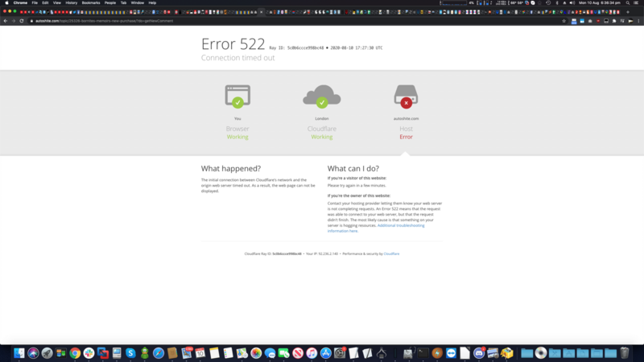Viewport: 644px width, 362px height.
Task: Open the disc icon in the dock
Action: click(541, 353)
